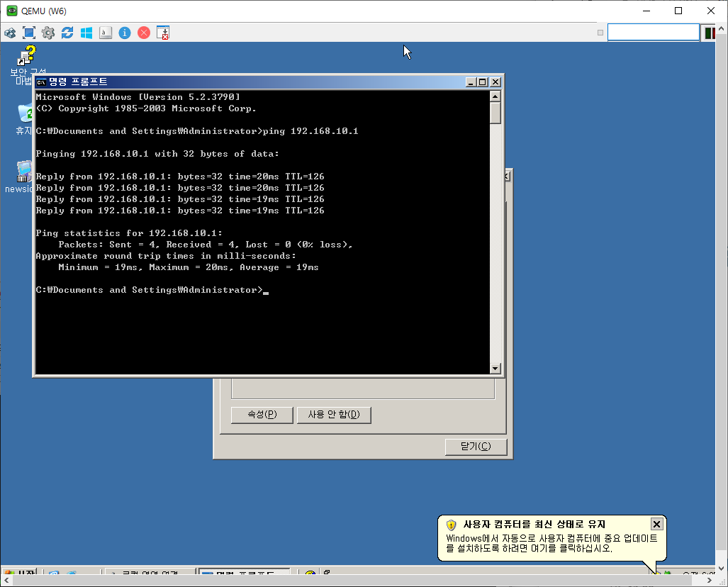Click QEMU viewer vertical scroll down arrow

(721, 569)
